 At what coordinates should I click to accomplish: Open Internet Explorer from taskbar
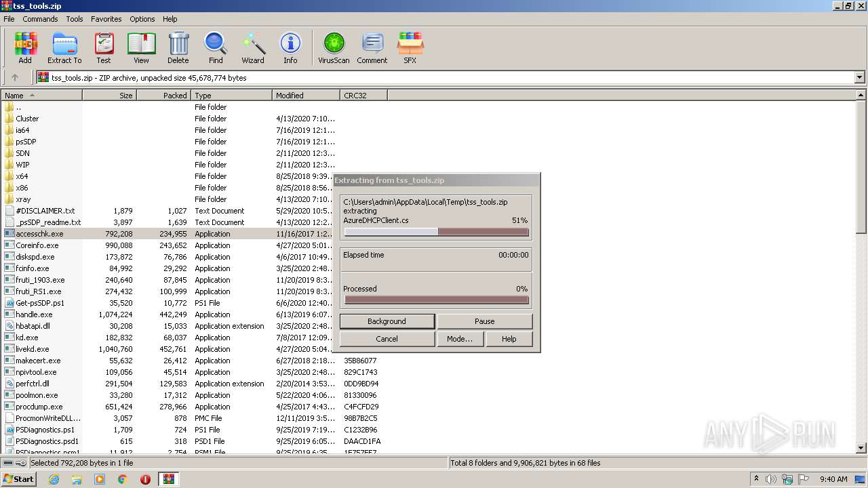[x=54, y=479]
